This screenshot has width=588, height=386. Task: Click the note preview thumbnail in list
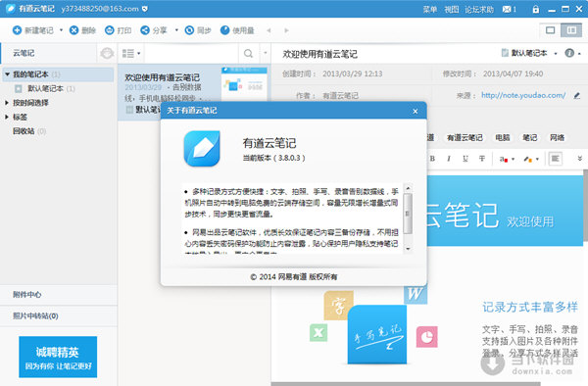point(244,84)
